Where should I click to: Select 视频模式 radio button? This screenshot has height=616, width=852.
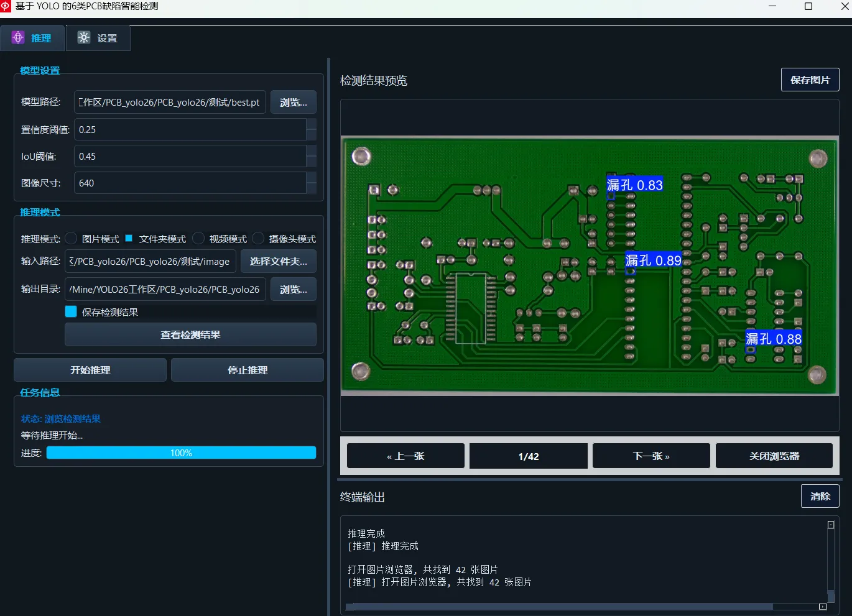click(x=198, y=239)
